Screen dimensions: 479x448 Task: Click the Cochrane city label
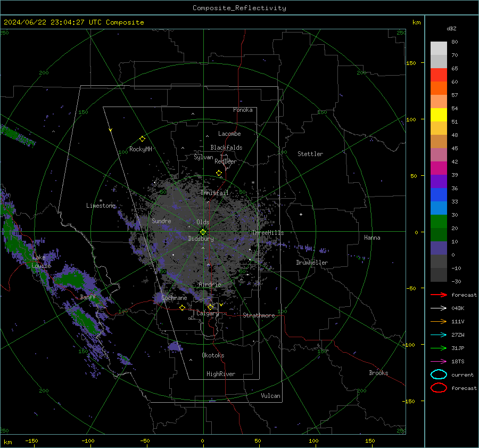pyautogui.click(x=174, y=298)
